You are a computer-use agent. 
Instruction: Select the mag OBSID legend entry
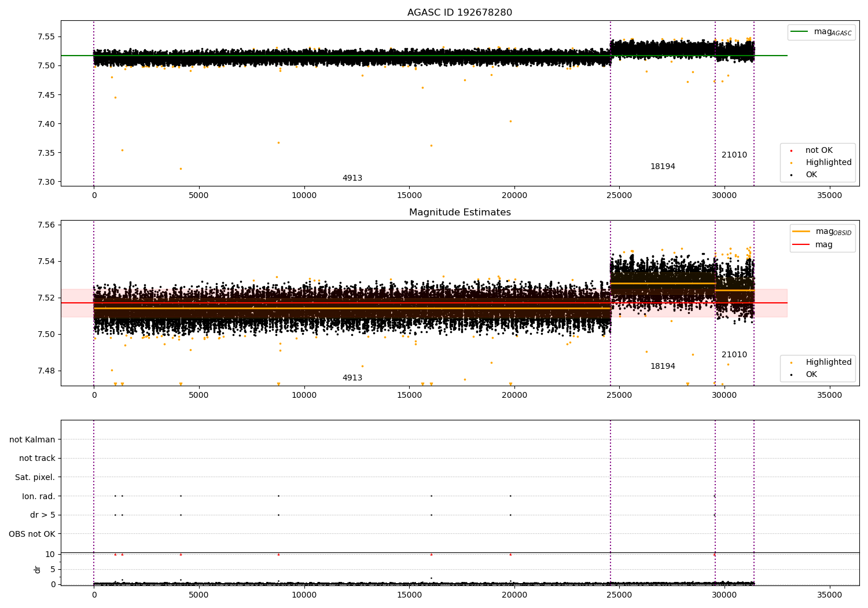(x=822, y=232)
